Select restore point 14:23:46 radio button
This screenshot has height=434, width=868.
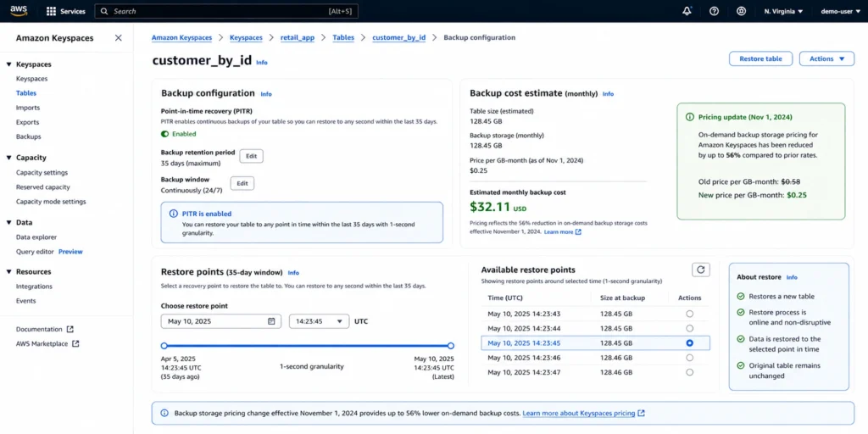tap(689, 358)
